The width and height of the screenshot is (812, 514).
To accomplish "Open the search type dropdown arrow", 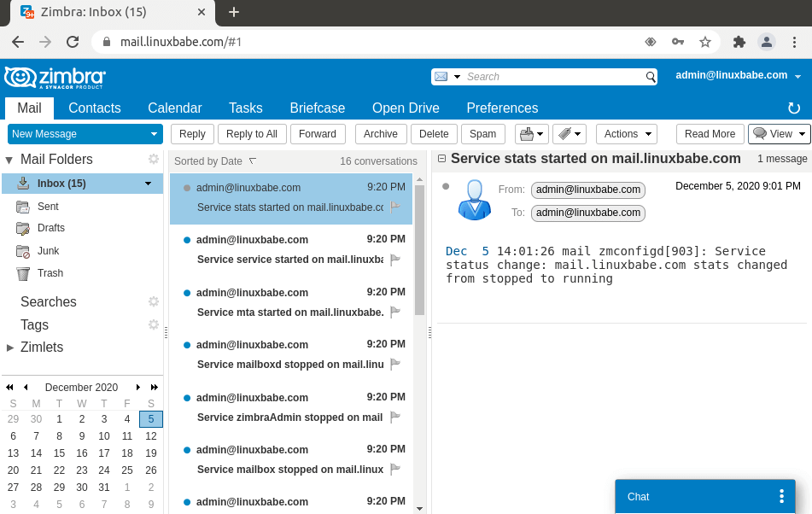I will [457, 77].
